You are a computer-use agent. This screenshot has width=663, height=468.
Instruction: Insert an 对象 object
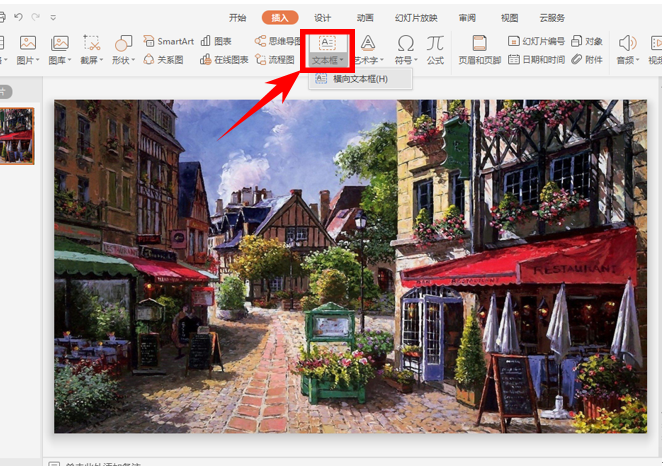[x=587, y=41]
